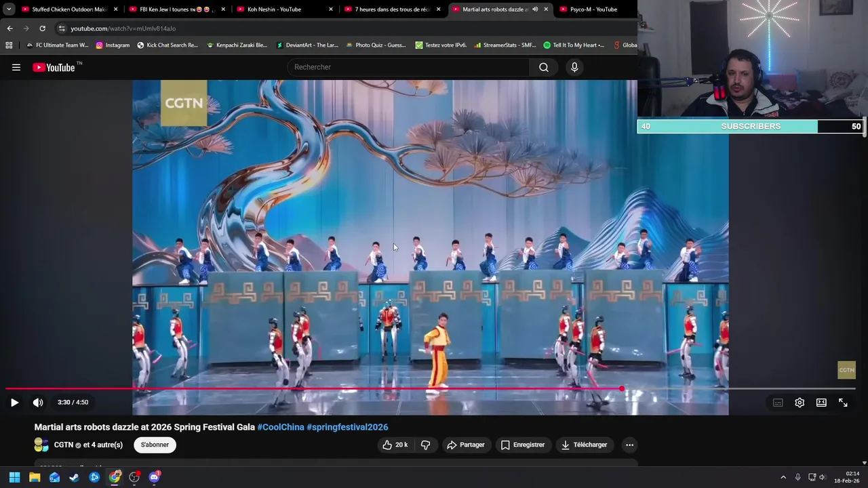
Task: Open the Instagram bookmark
Action: 113,45
